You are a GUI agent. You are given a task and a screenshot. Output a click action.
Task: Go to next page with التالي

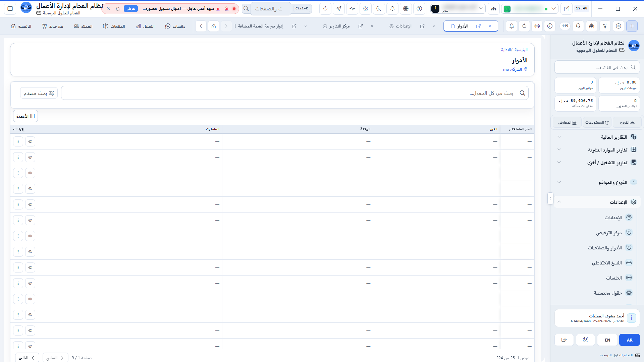pyautogui.click(x=27, y=358)
